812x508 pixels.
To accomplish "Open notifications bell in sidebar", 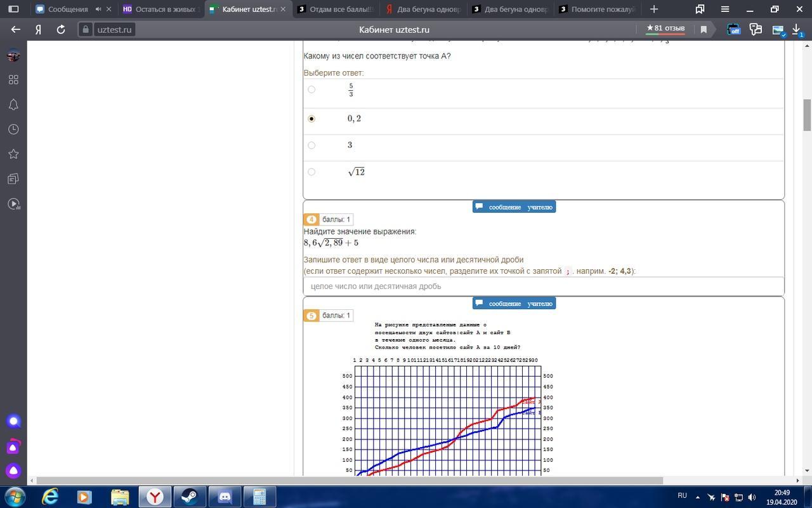I will [x=13, y=104].
